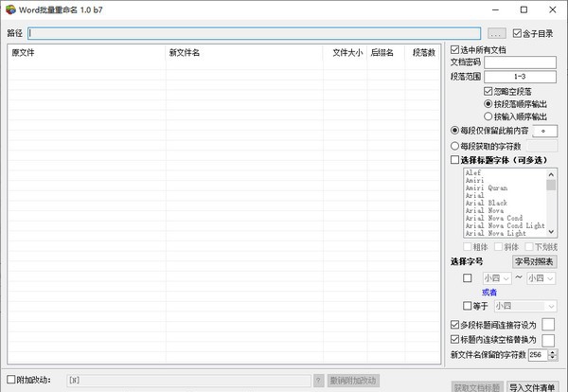The height and width of the screenshot is (392, 568).
Task: Select Arial Nova Light font entry
Action: tap(495, 233)
